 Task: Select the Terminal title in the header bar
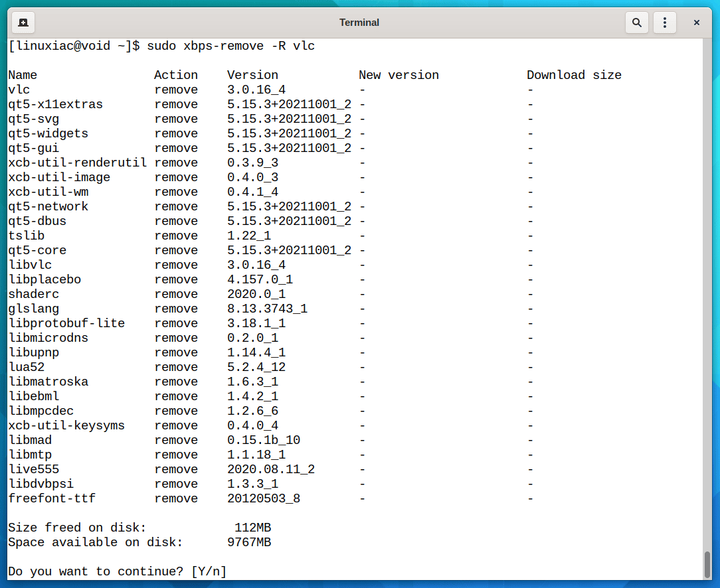pyautogui.click(x=359, y=22)
